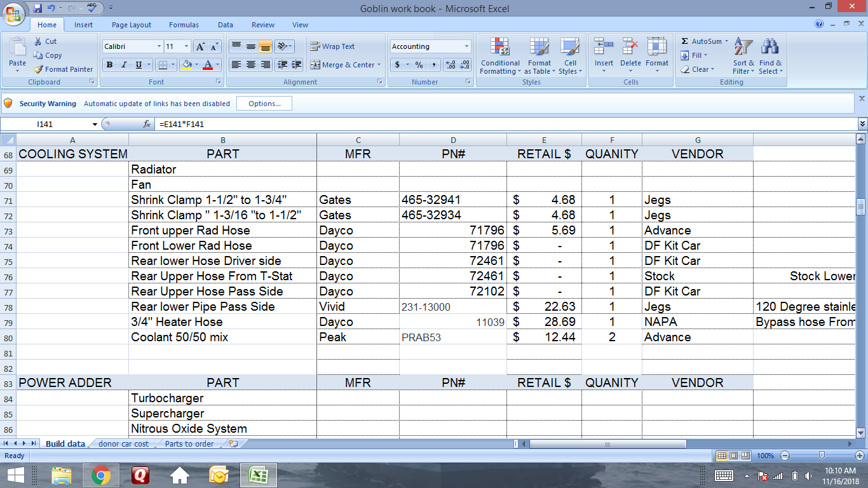Screen dimensions: 868x488
Task: Toggle Italic formatting
Action: coord(123,65)
